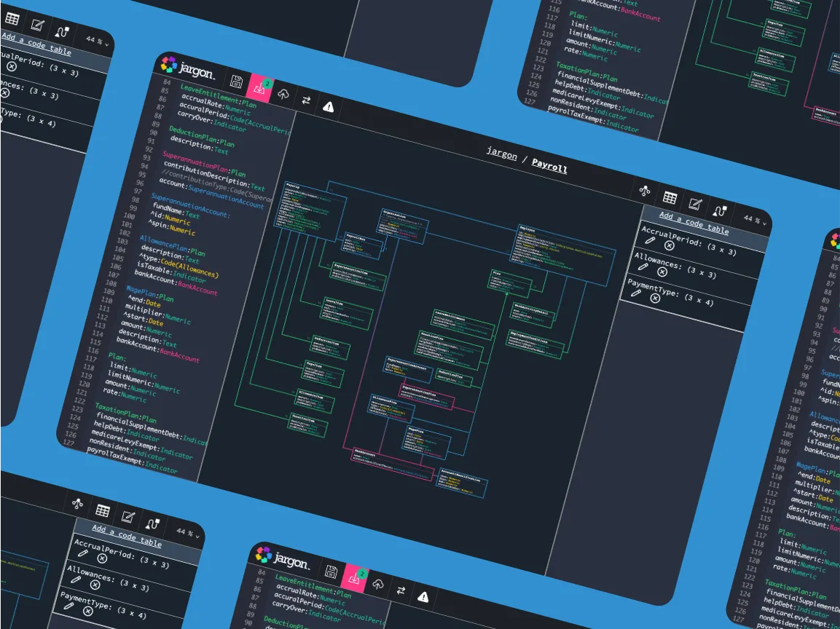Upload the model via the cloud icon

pyautogui.click(x=283, y=95)
